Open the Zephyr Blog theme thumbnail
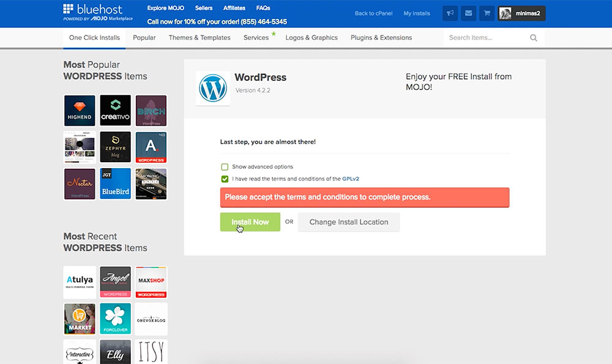 115,147
